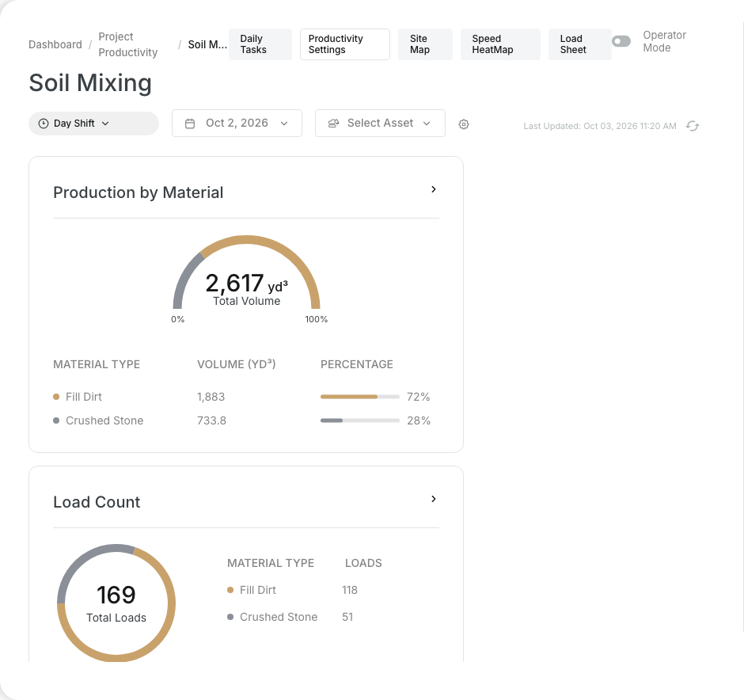Click the settings gear icon beside Select Asset
Screen dimensions: 744x700
[x=464, y=124]
